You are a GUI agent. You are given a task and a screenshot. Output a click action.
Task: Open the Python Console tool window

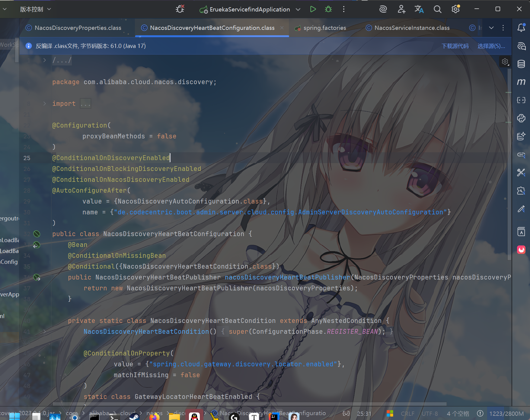coord(521,118)
